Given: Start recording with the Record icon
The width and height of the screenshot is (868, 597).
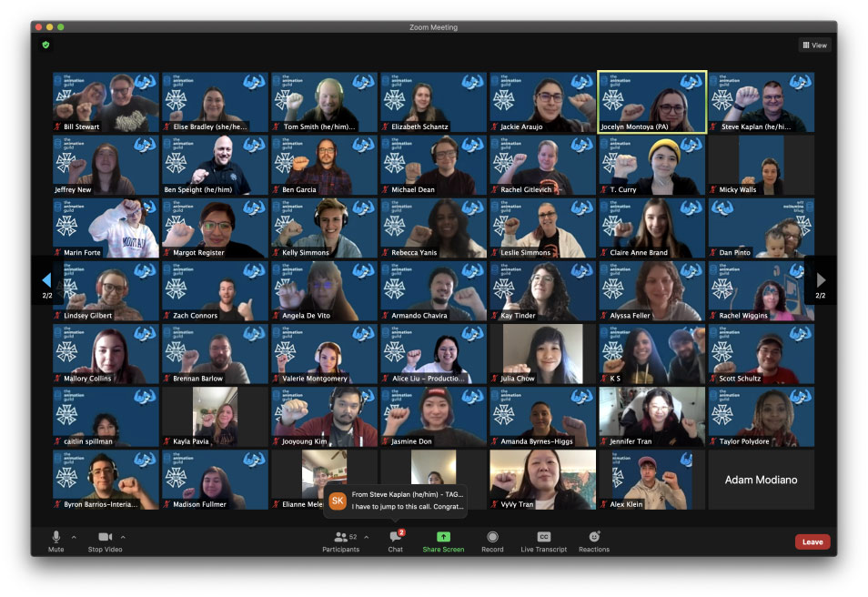Looking at the screenshot, I should click(492, 537).
